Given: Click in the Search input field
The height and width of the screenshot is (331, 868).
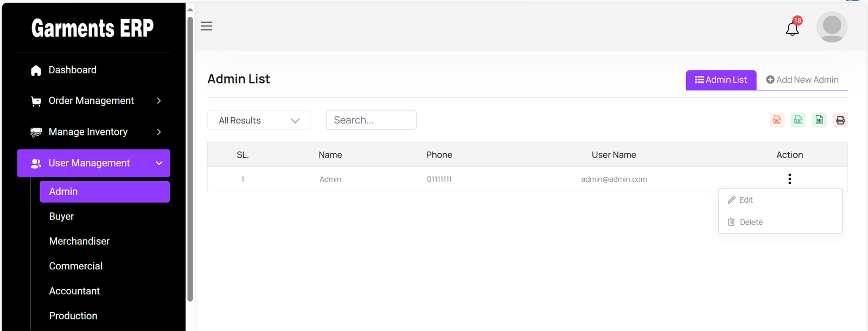Looking at the screenshot, I should (x=371, y=120).
